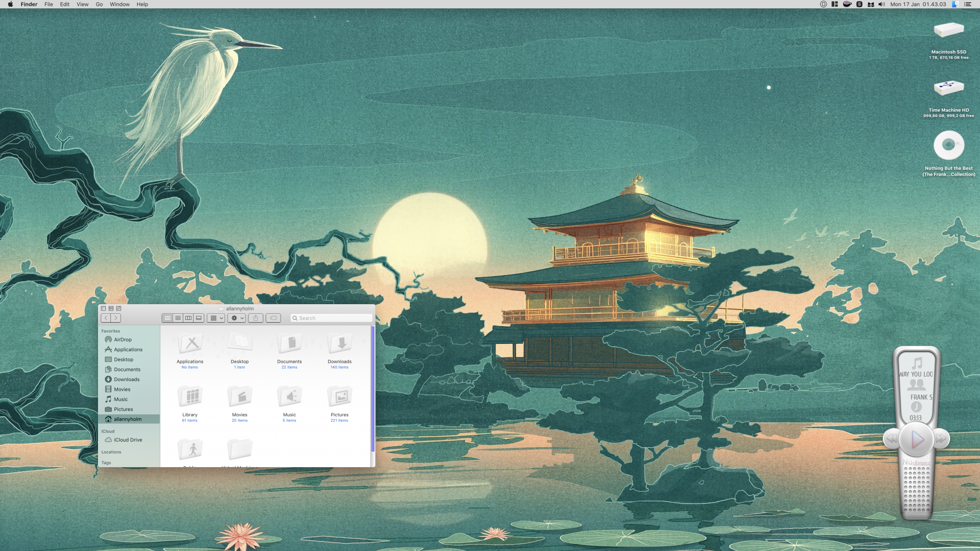Open the Window menu in the menu bar

tap(120, 4)
